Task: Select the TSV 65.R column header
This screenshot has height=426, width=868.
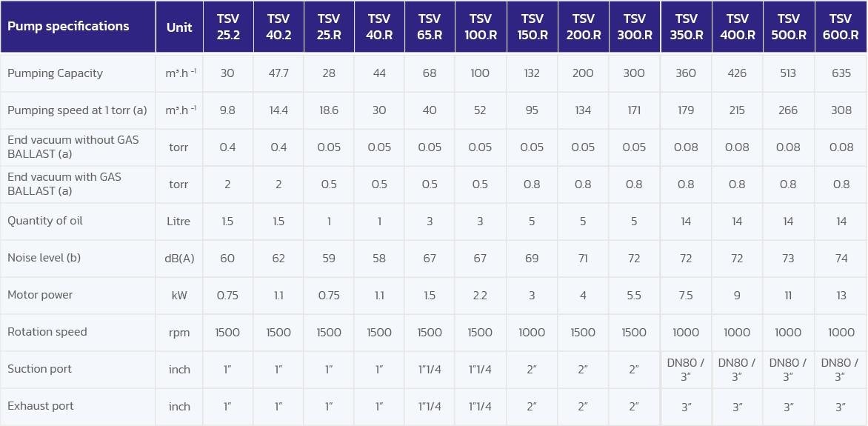Action: [x=430, y=27]
